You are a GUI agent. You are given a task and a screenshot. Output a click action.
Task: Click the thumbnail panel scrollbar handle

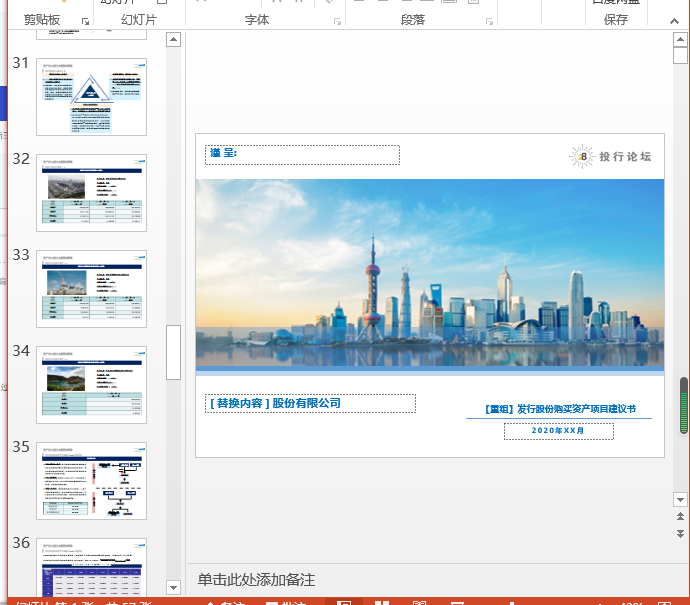(x=173, y=352)
